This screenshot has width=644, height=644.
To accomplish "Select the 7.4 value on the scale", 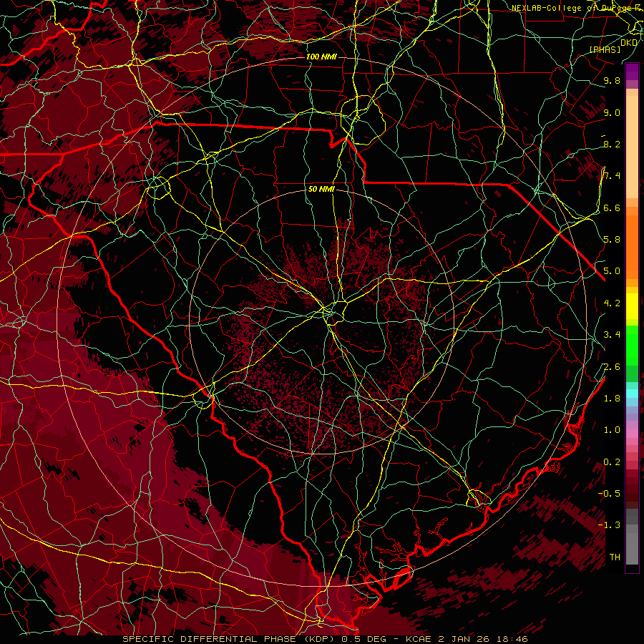I will [x=612, y=176].
